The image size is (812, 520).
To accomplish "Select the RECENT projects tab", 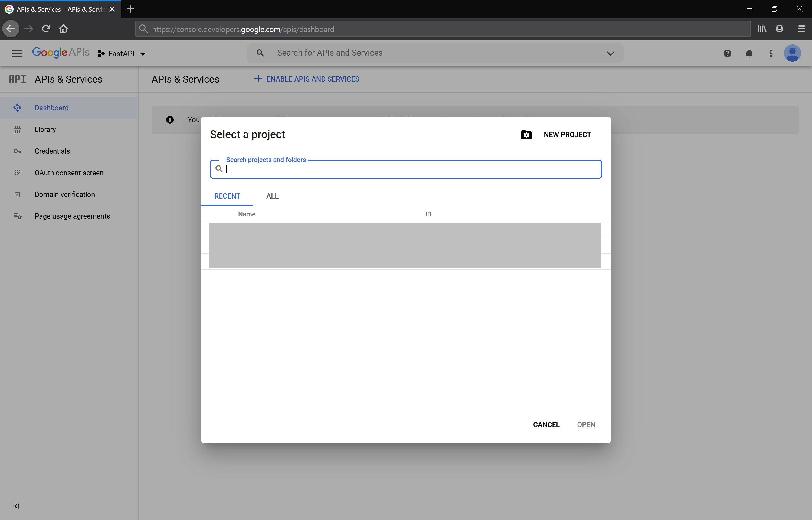I will tap(227, 196).
